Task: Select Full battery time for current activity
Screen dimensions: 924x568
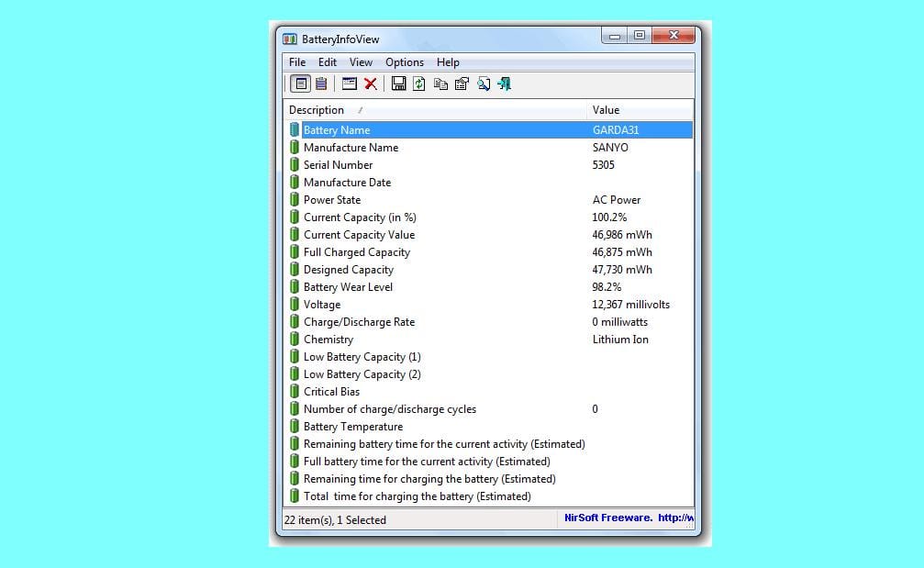Action: click(488, 462)
